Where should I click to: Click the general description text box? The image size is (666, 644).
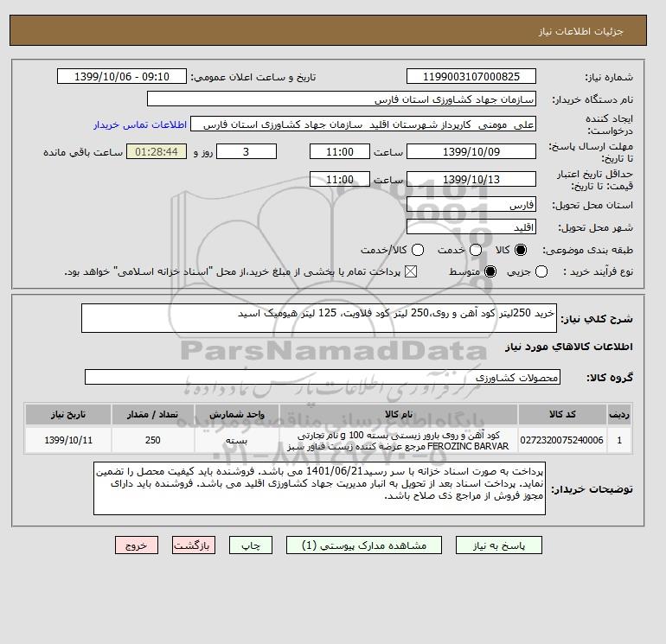319,318
